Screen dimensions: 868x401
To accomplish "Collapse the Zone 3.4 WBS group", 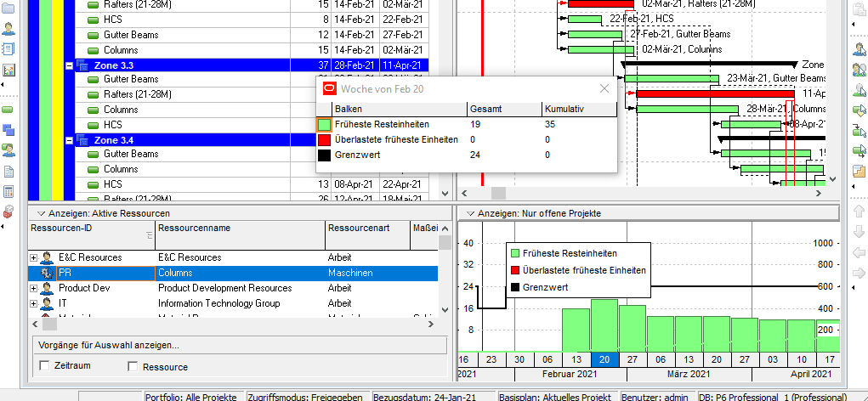I will pos(69,140).
